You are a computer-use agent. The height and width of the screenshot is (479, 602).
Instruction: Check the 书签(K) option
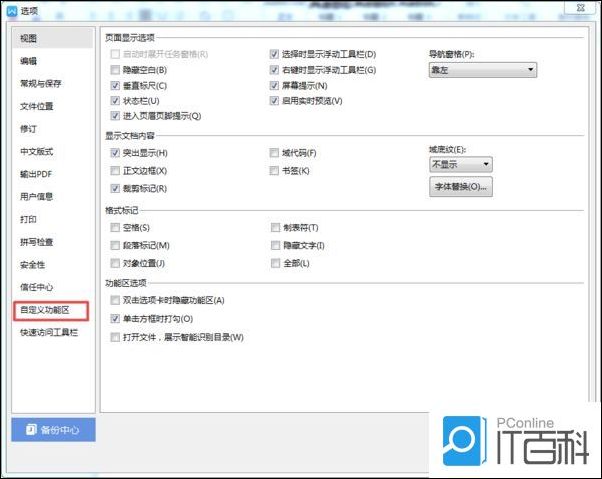point(274,170)
